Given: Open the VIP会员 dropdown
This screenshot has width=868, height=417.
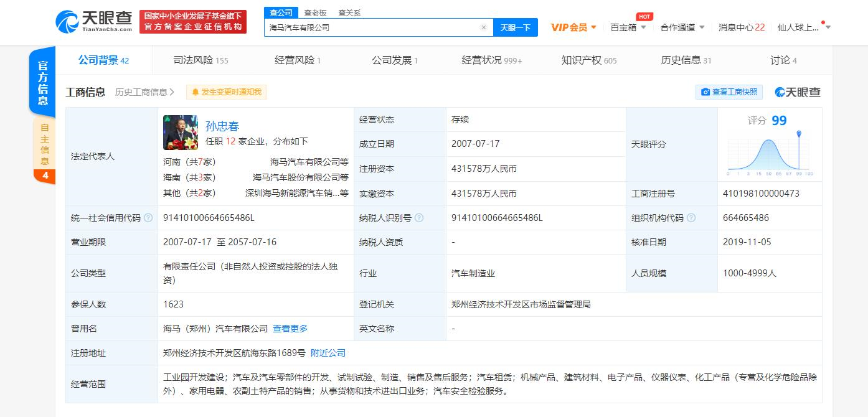Looking at the screenshot, I should (573, 27).
